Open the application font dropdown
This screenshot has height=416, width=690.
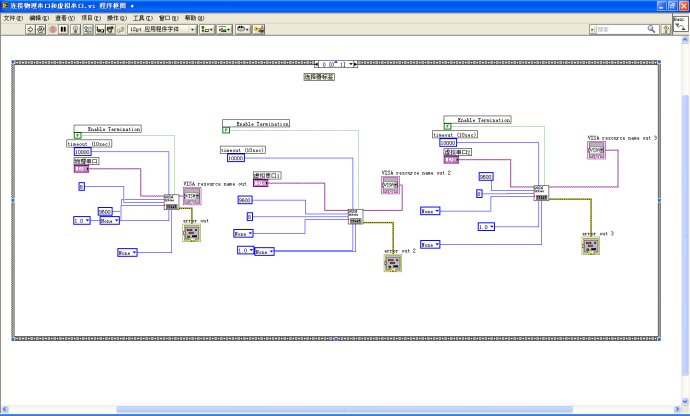[160, 29]
